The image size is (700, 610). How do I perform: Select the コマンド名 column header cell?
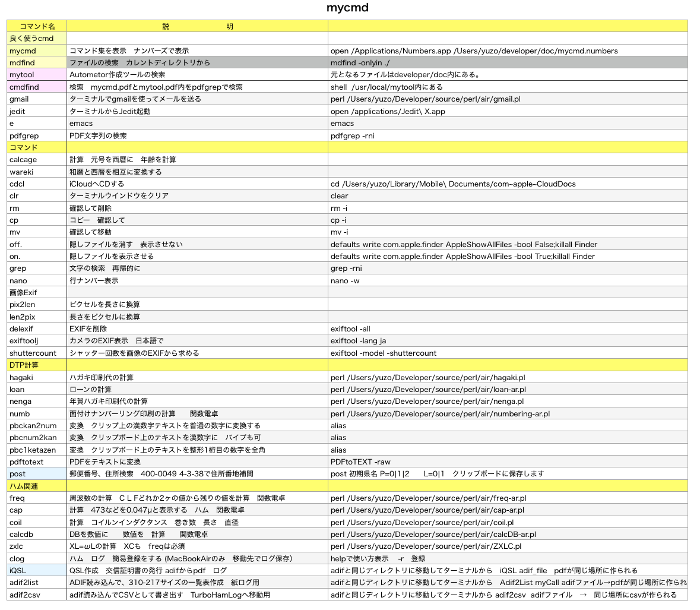[x=37, y=26]
